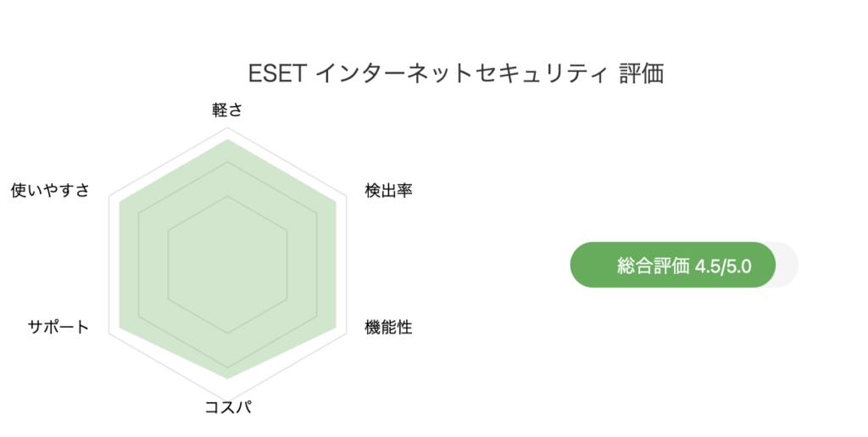Click the outer hexagon grid top corner
This screenshot has width=868, height=437.
click(227, 127)
